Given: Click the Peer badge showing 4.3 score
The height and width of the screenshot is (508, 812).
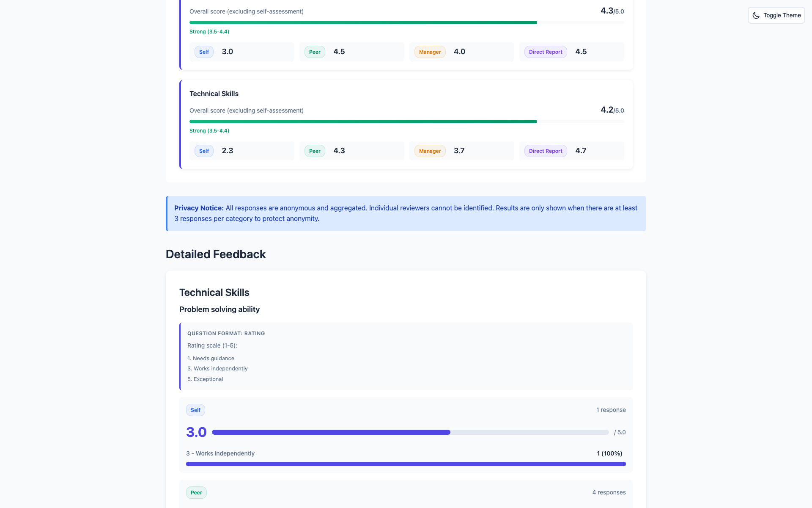Looking at the screenshot, I should 315,151.
